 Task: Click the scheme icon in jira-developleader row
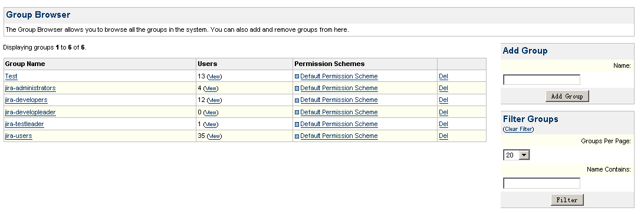[x=297, y=112]
